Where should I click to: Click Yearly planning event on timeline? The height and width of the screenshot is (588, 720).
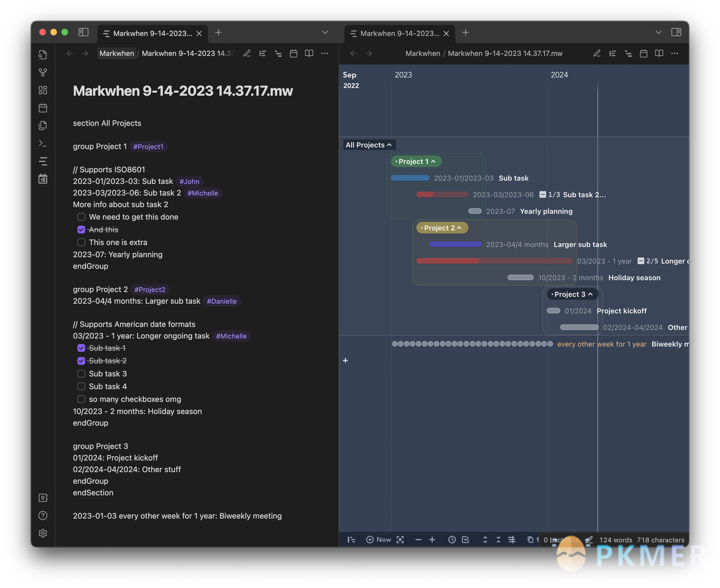pos(475,211)
